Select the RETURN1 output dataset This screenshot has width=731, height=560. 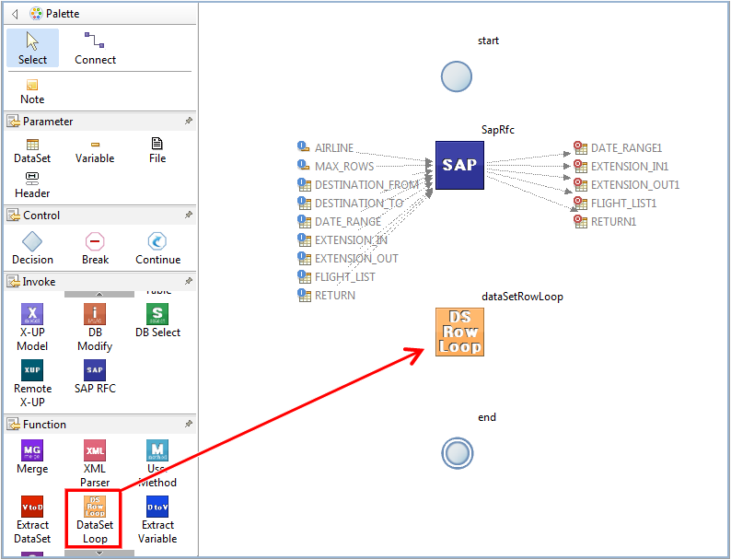point(605,222)
